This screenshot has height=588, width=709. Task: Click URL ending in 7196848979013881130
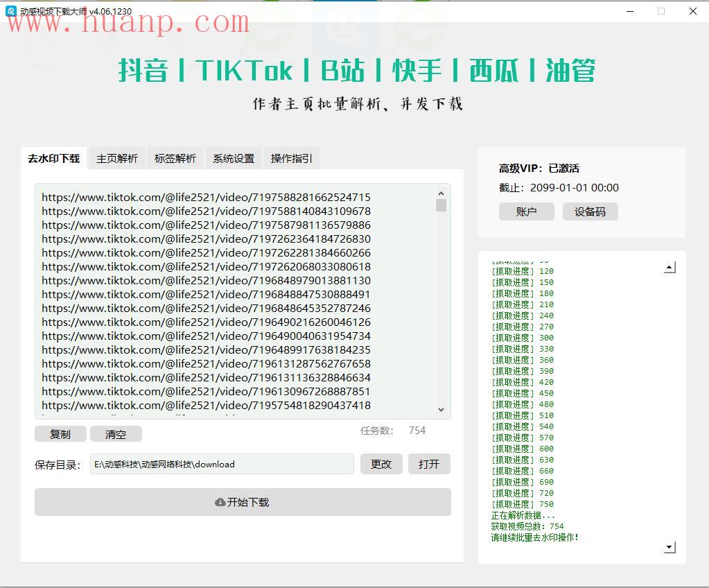(207, 280)
